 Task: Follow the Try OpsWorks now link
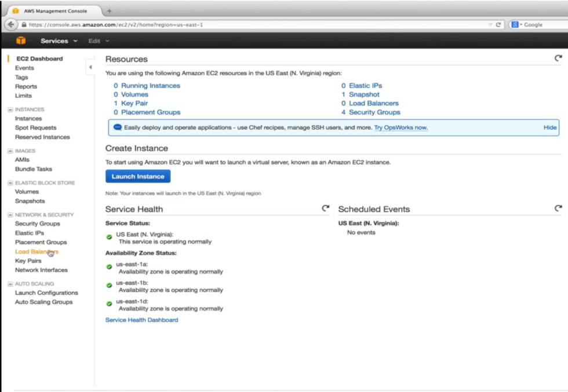[400, 127]
